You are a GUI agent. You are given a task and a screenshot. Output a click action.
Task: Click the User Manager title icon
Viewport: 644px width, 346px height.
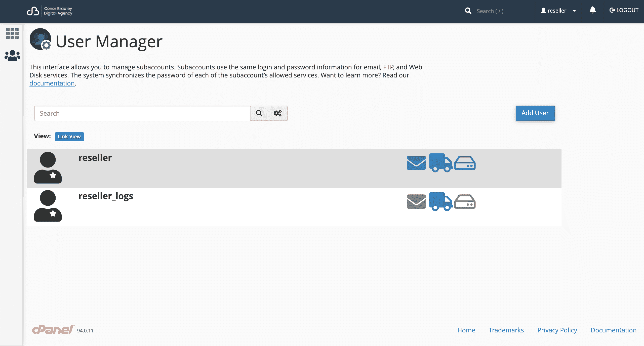click(41, 39)
